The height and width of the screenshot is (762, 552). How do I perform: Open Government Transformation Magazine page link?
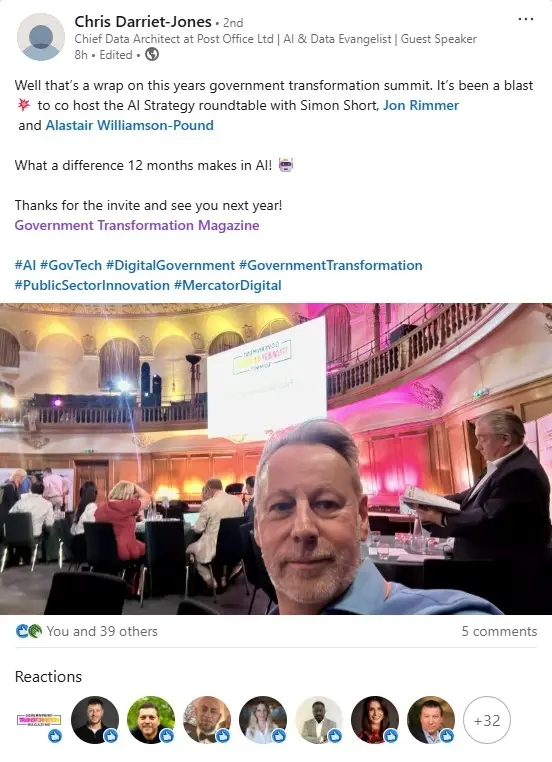(x=137, y=225)
